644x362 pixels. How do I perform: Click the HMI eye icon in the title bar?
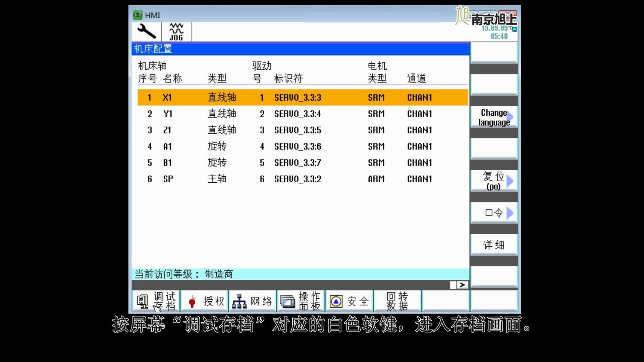coord(138,15)
